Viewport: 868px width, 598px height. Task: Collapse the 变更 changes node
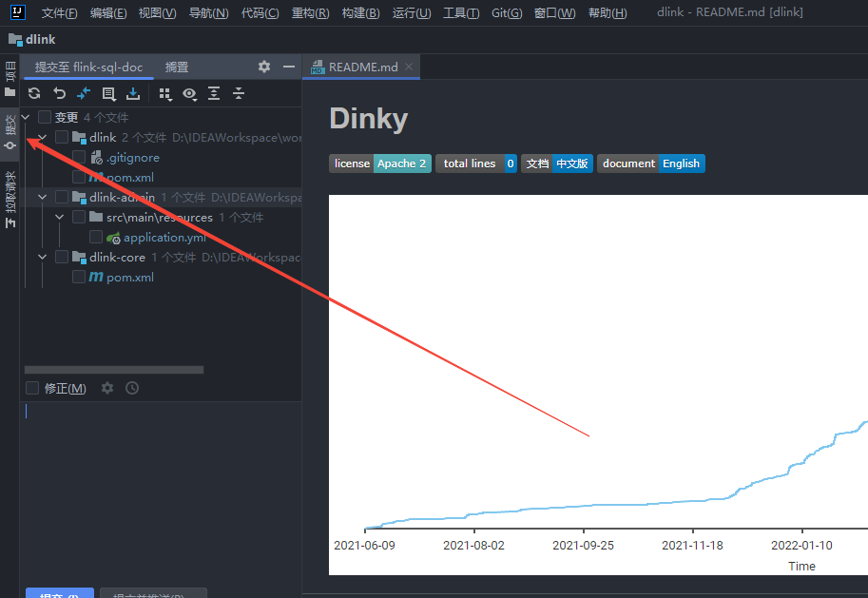[x=26, y=117]
